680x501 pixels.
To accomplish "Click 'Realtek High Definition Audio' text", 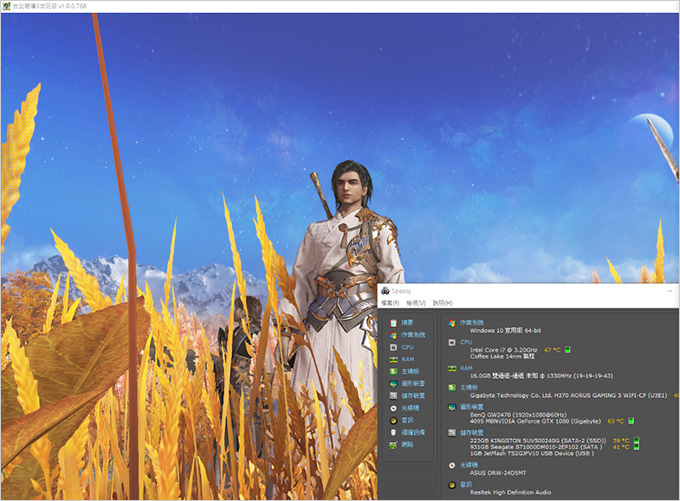I will pos(510,492).
